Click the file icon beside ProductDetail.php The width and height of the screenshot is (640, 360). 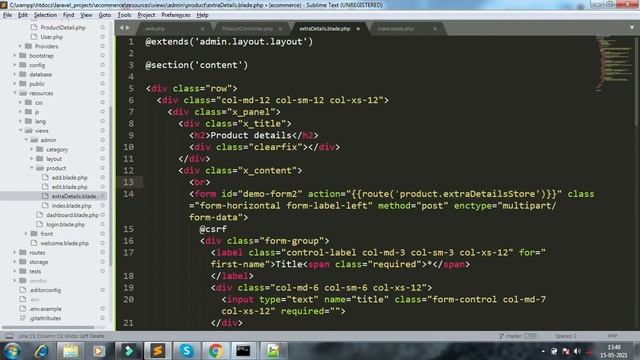[x=34, y=27]
